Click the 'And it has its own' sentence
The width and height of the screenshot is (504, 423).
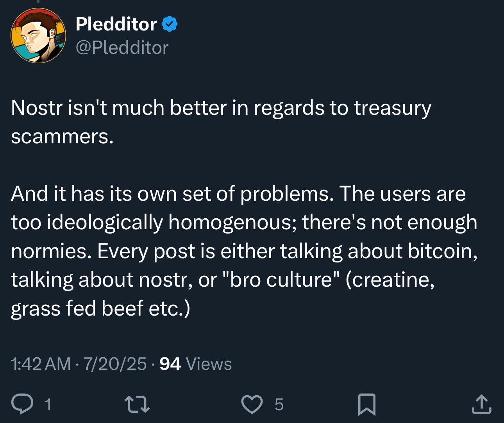[172, 194]
